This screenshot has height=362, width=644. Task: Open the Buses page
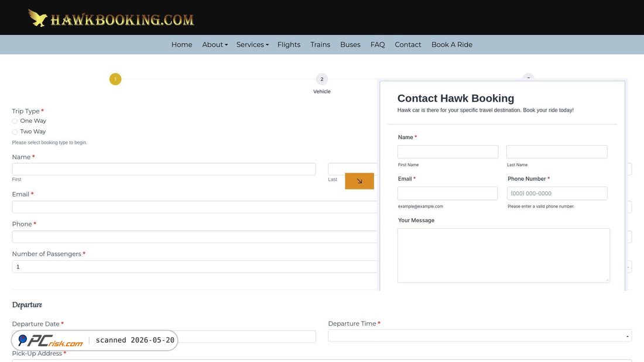[x=350, y=44]
